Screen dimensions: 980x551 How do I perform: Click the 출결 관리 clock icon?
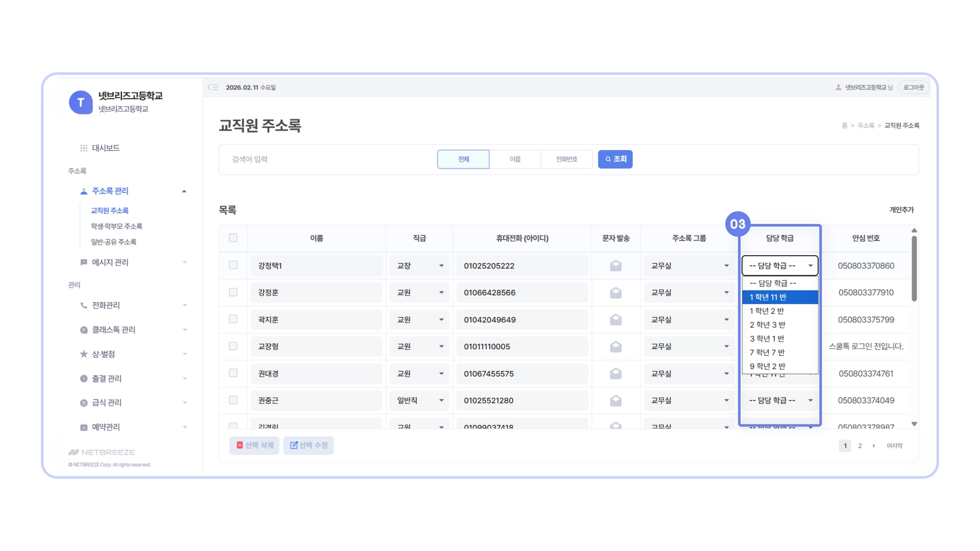click(x=84, y=378)
